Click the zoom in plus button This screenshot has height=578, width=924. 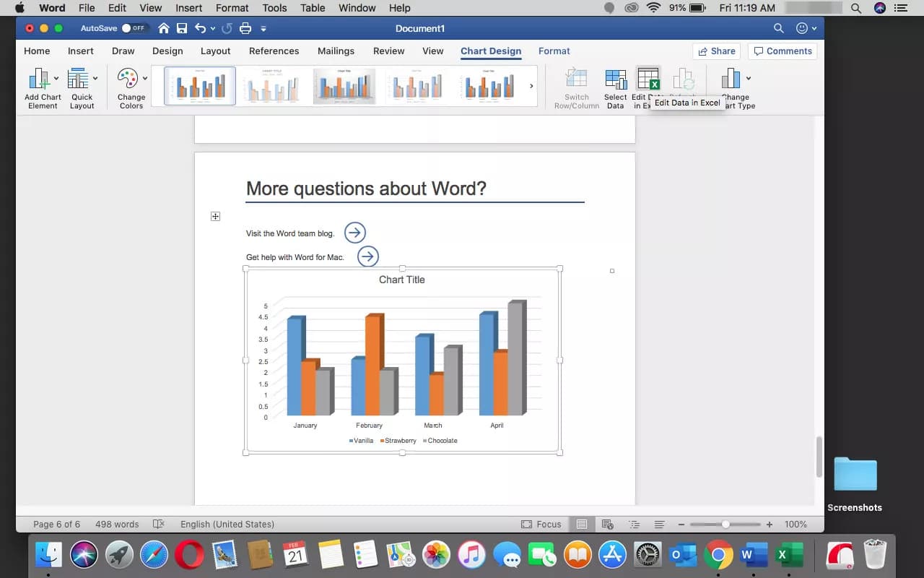770,524
